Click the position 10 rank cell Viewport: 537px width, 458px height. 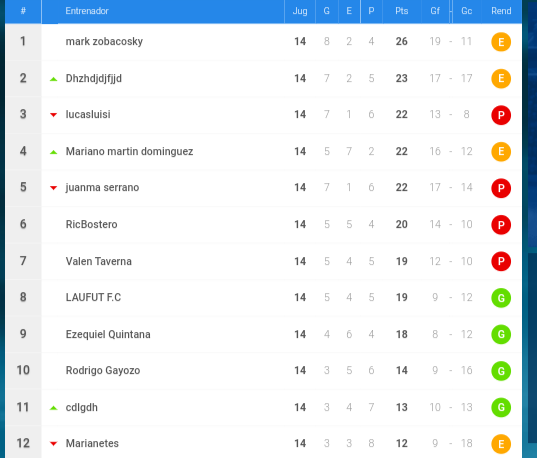pos(23,370)
